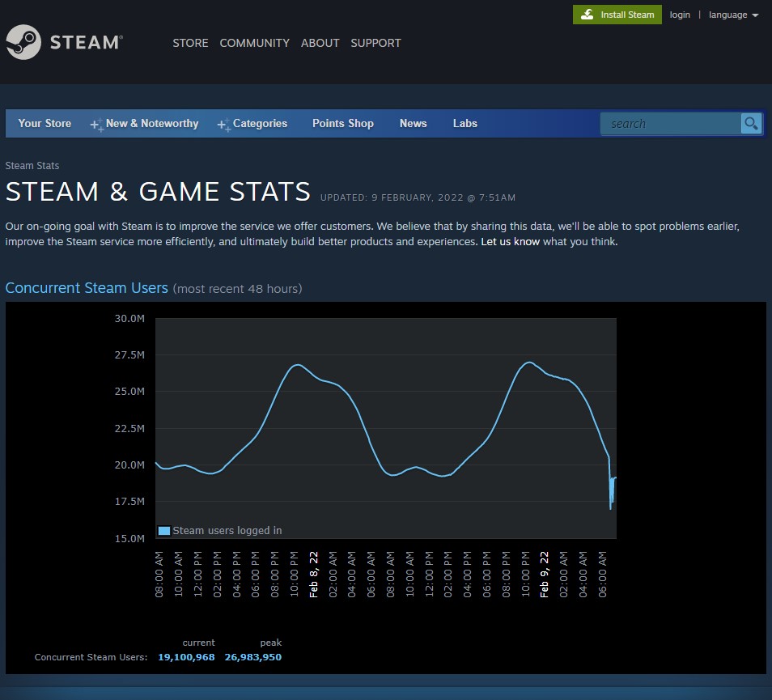Open the STORE top menu
Viewport: 772px width, 700px height.
190,44
